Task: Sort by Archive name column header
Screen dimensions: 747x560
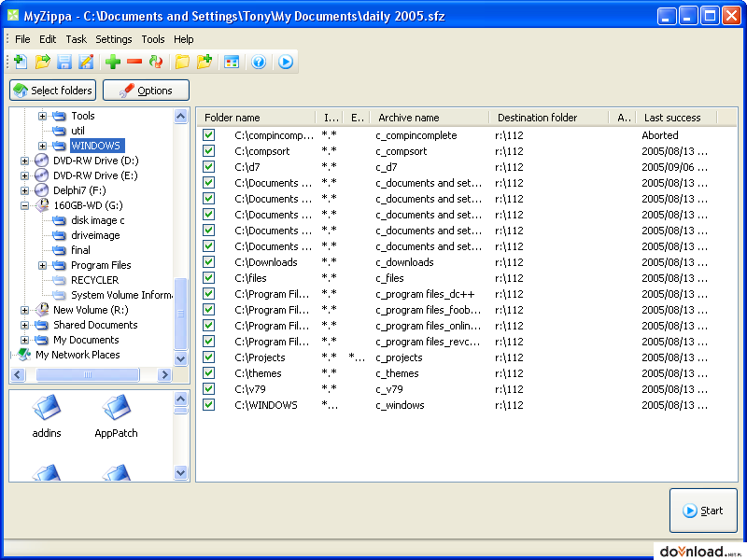Action: 430,118
